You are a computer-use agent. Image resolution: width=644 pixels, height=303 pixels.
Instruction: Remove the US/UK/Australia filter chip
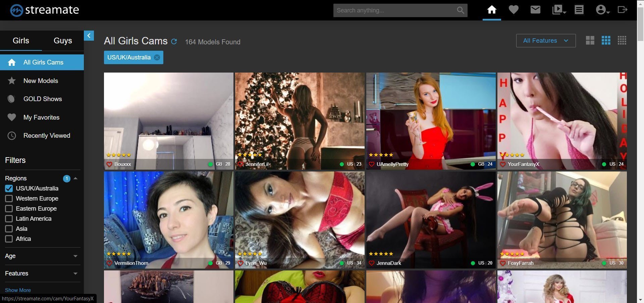pos(157,57)
